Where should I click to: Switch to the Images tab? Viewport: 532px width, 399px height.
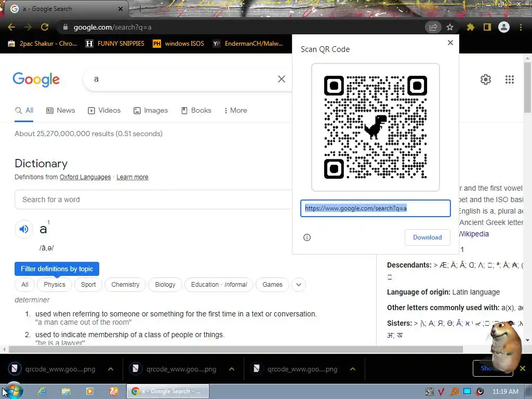[151, 111]
